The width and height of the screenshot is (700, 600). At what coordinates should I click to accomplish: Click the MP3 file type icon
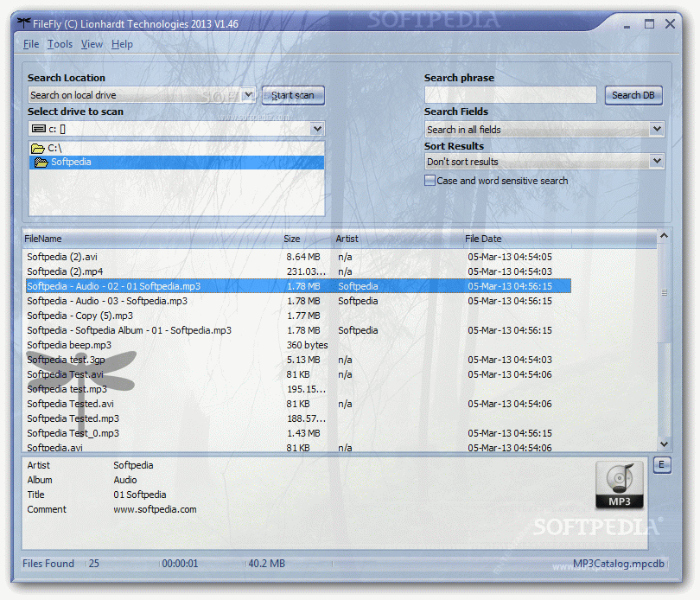(619, 485)
